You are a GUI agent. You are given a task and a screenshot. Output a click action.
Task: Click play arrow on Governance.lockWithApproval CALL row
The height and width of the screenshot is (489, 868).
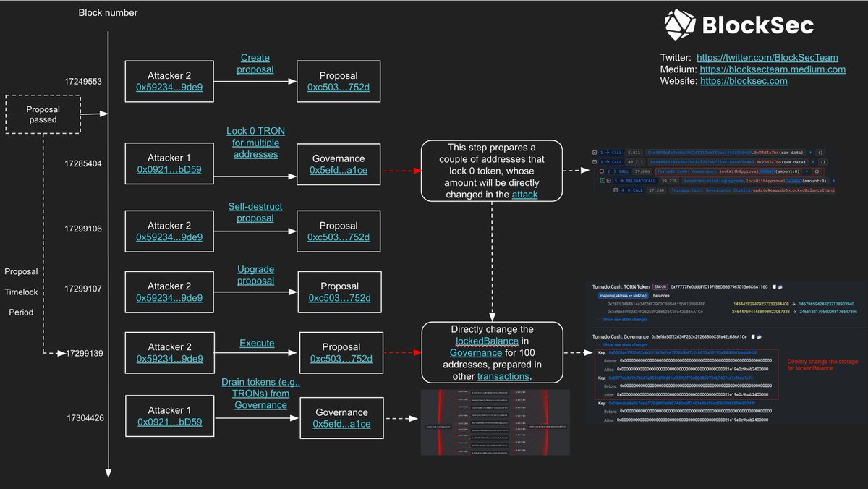coord(807,171)
